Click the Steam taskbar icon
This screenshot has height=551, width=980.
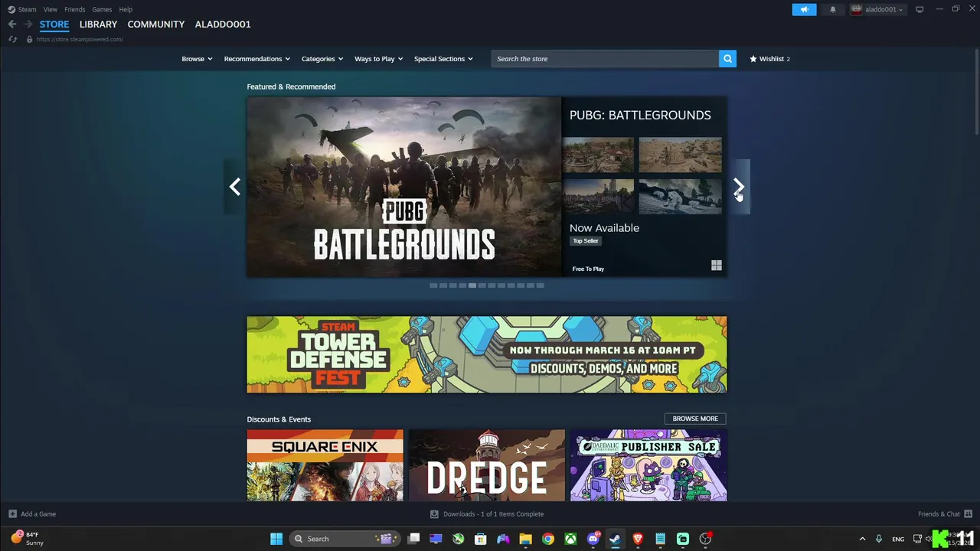click(615, 539)
